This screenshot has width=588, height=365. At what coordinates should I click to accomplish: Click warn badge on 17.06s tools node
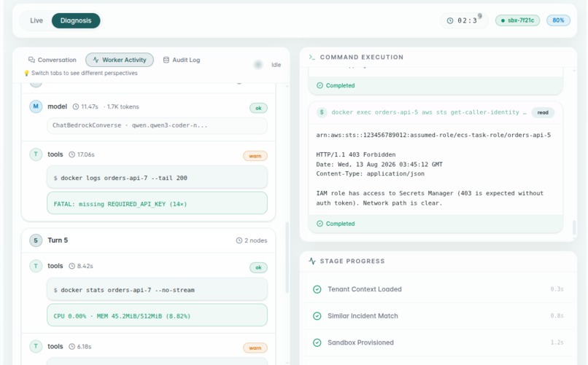(255, 156)
